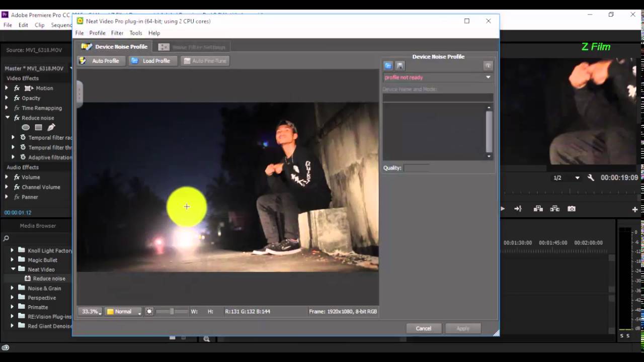Open the Filter menu

(x=117, y=33)
